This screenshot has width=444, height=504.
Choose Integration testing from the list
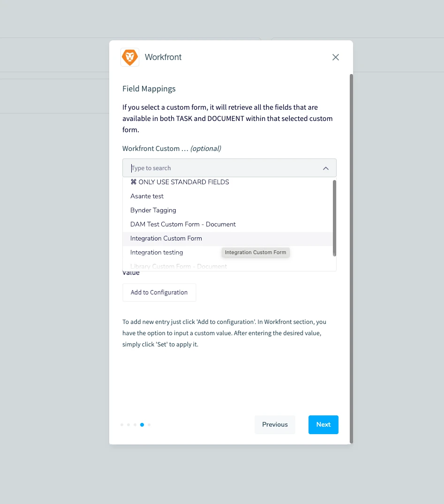[x=157, y=252]
